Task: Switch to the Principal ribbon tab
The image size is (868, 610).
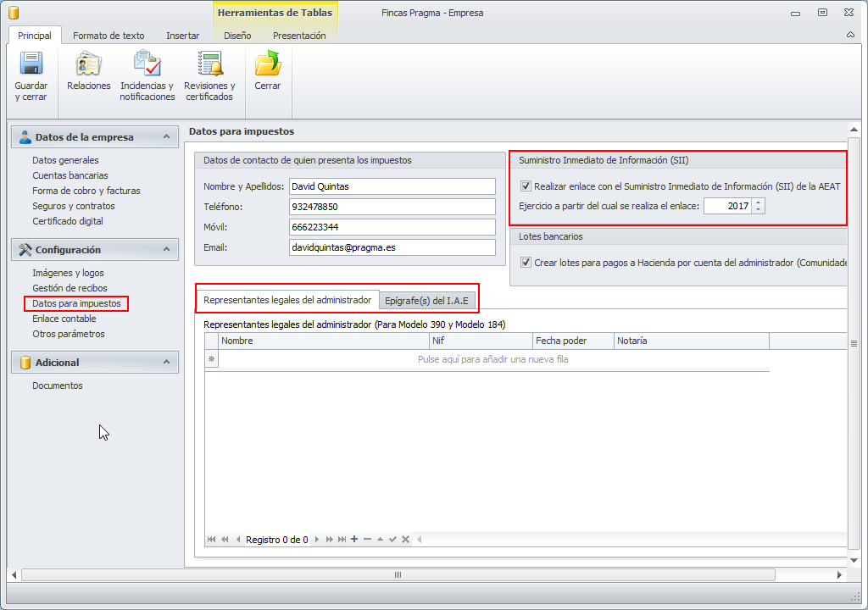Action: (x=34, y=36)
